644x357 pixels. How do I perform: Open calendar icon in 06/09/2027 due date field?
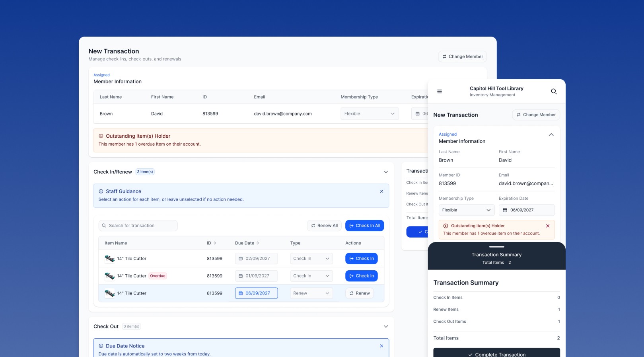(241, 293)
